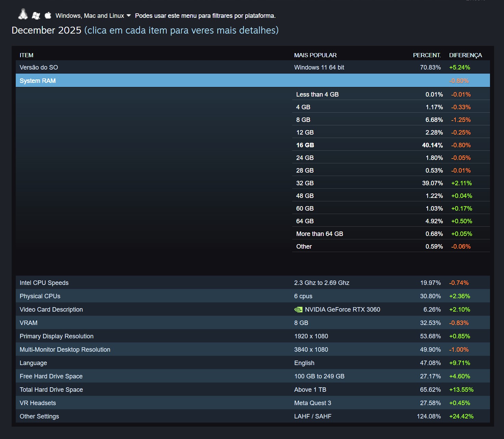Click the Apple logo platform icon
The height and width of the screenshot is (439, 504).
(x=48, y=15)
